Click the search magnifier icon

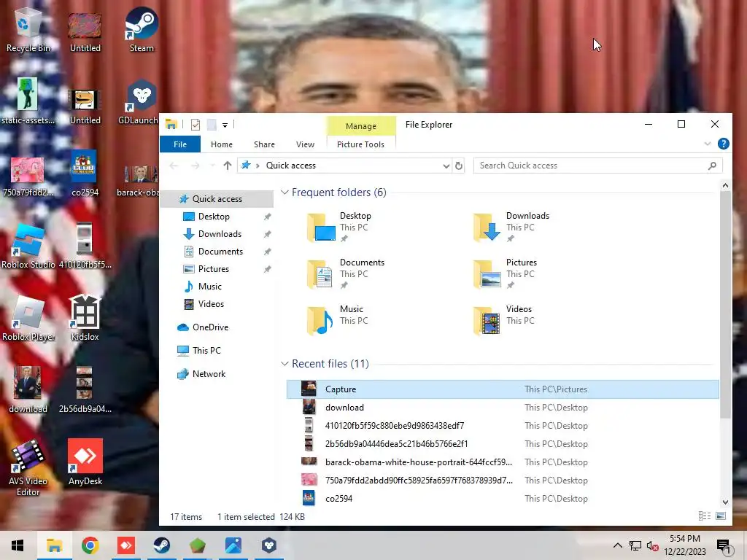712,166
